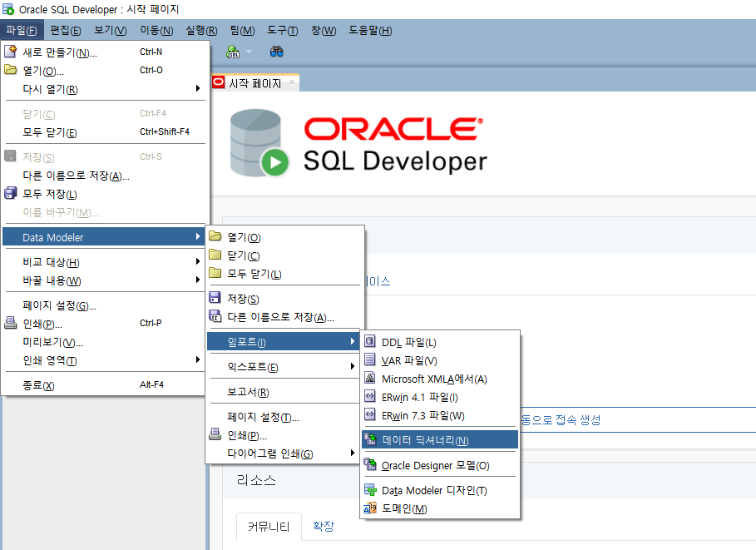The image size is (756, 550).
Task: Select the 시작 페이지 document tab
Action: click(254, 83)
